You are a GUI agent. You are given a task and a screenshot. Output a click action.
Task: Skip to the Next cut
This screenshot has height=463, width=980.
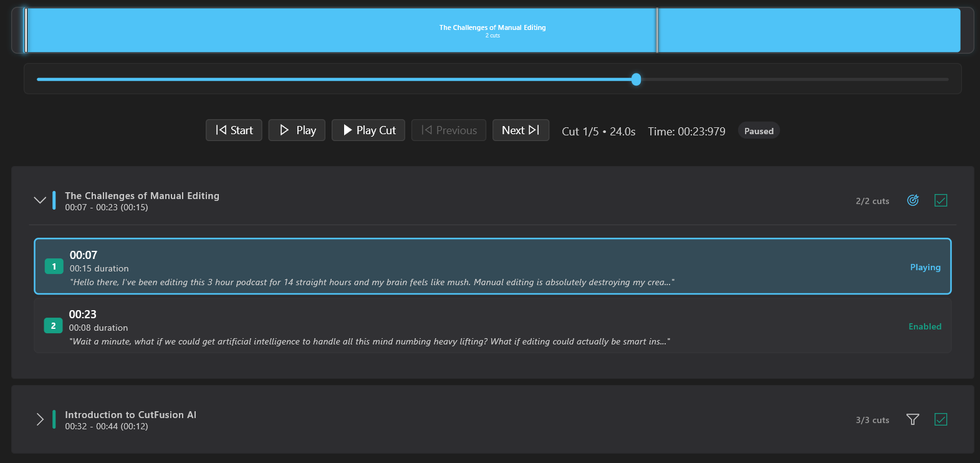point(521,130)
